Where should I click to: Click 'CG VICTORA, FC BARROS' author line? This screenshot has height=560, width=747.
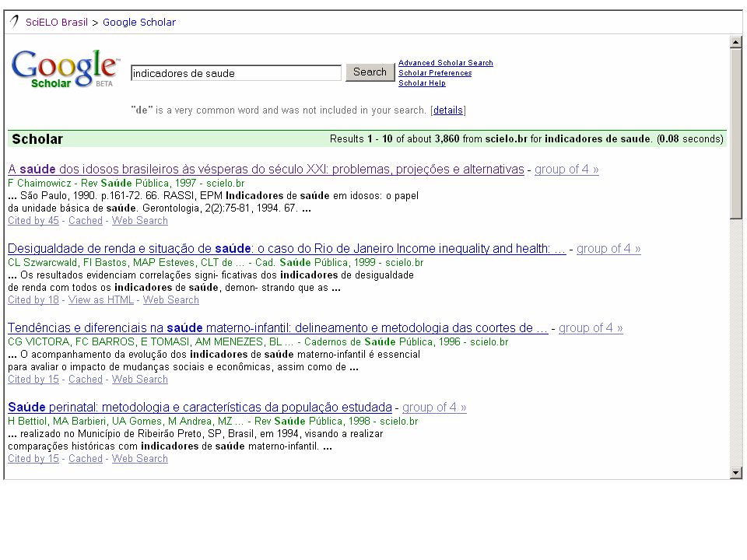[258, 342]
